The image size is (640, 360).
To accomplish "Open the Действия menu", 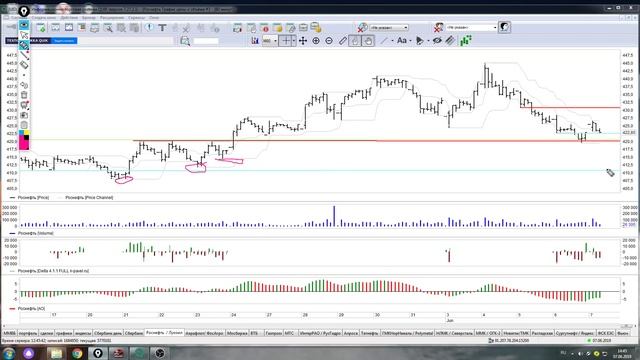I will coord(69,18).
